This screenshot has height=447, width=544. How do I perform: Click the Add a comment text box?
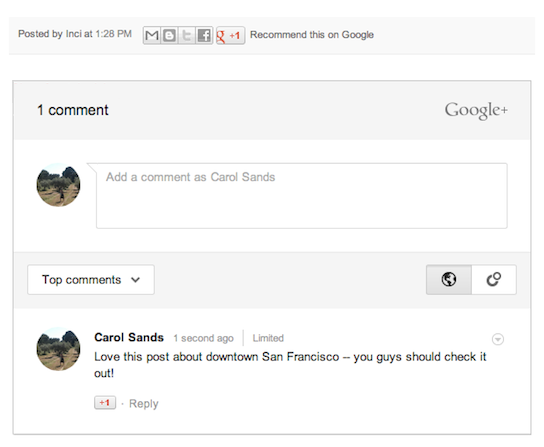pyautogui.click(x=301, y=196)
